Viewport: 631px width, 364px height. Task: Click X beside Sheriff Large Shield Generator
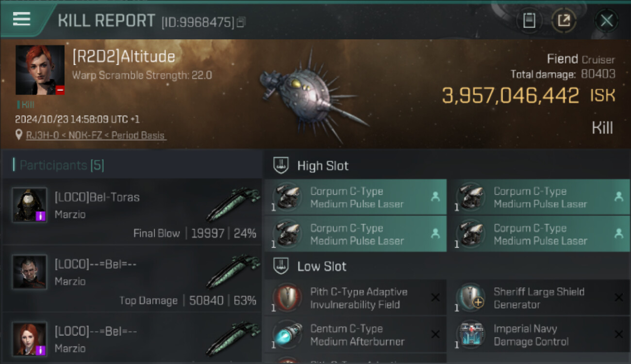618,298
